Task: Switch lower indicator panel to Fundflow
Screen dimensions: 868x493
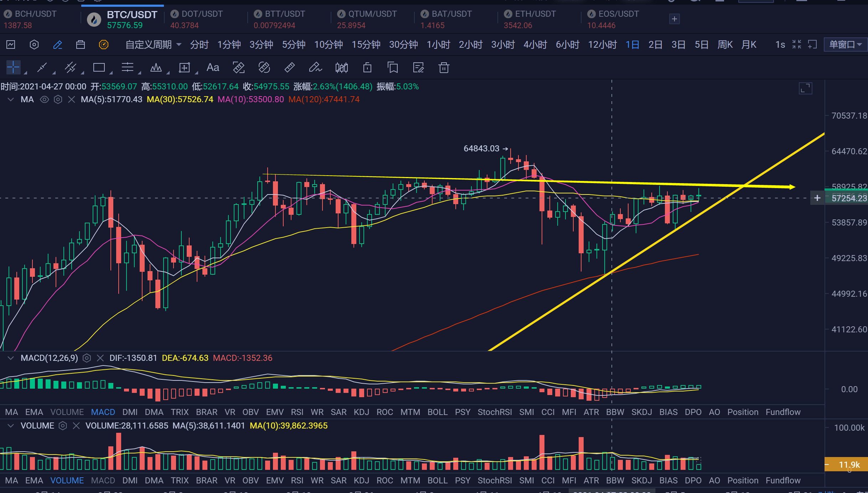Action: 783,481
